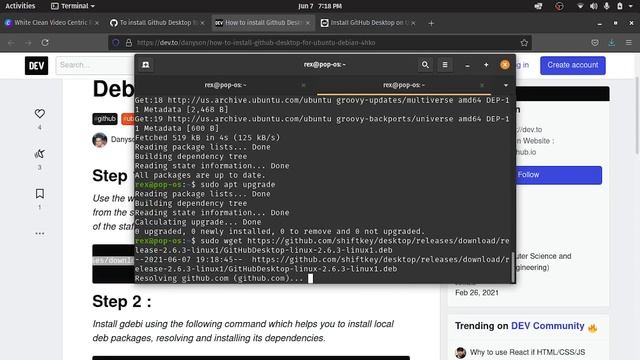The width and height of the screenshot is (640, 360).
Task: Switch to White Clean Video Centric tab
Action: coord(51,23)
